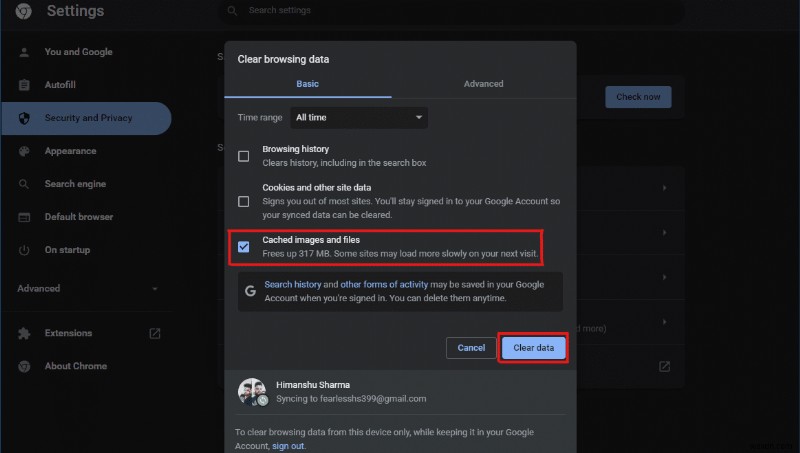Open the Time range dropdown
Viewport: 800px width, 453px height.
pos(359,117)
